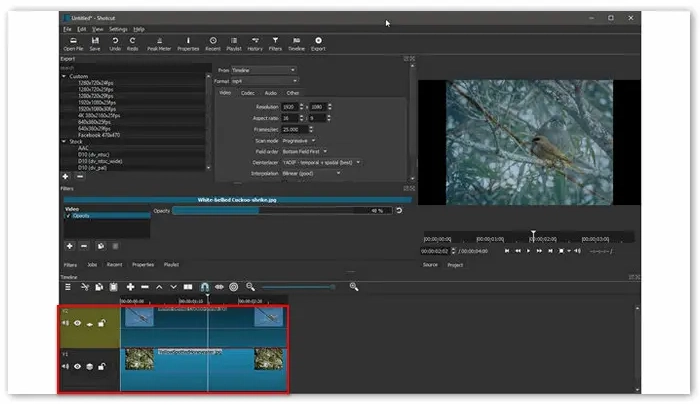700x405 pixels.
Task: Open the Jobs panel tab
Action: (92, 265)
